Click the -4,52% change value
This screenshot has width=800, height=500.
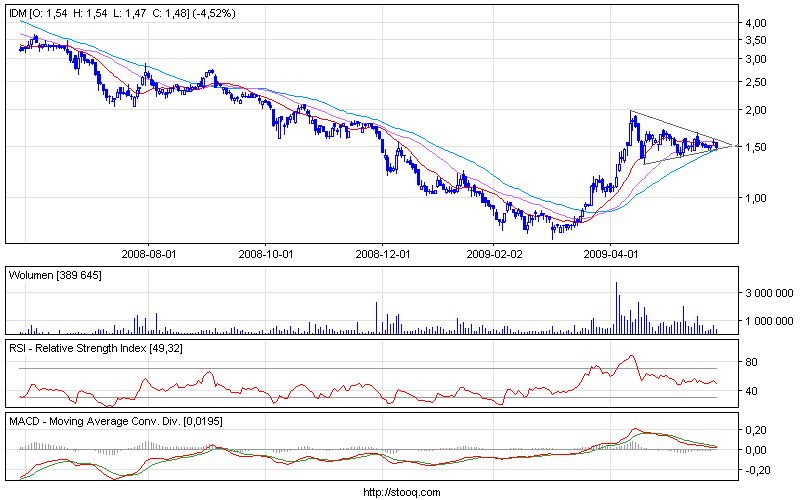[214, 14]
